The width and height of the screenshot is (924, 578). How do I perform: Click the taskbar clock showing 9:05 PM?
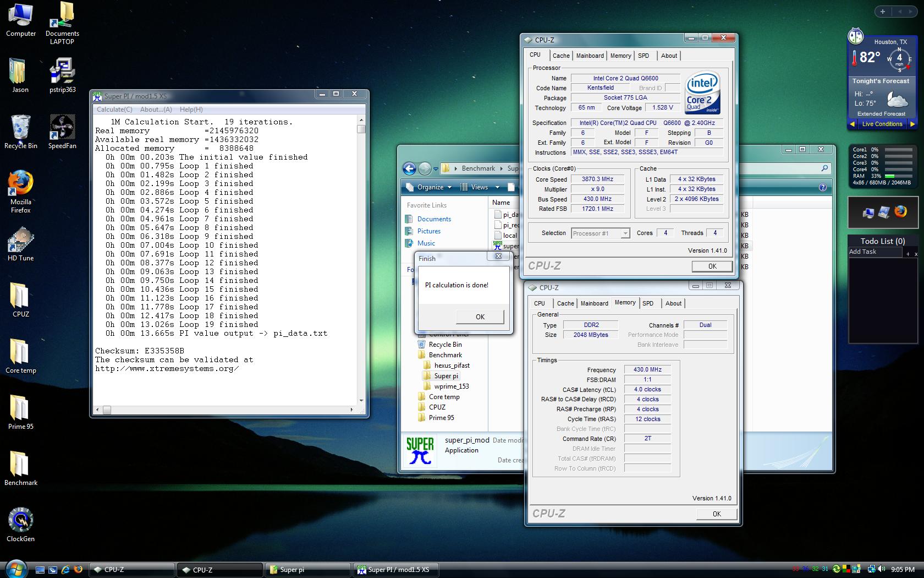903,569
